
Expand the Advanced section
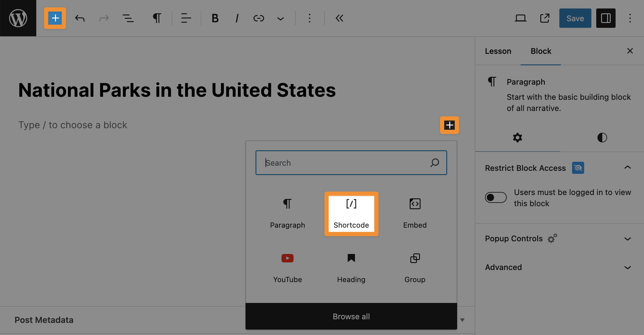point(558,267)
